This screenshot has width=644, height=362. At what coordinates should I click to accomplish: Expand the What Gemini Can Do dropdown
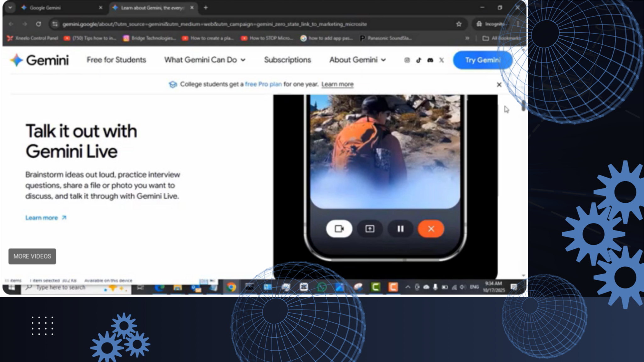point(205,60)
